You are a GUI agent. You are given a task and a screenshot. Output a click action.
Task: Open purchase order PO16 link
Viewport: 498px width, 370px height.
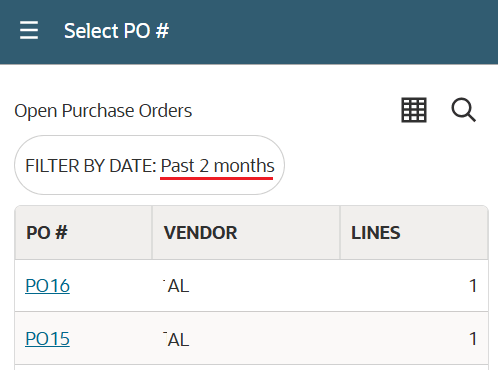click(47, 286)
